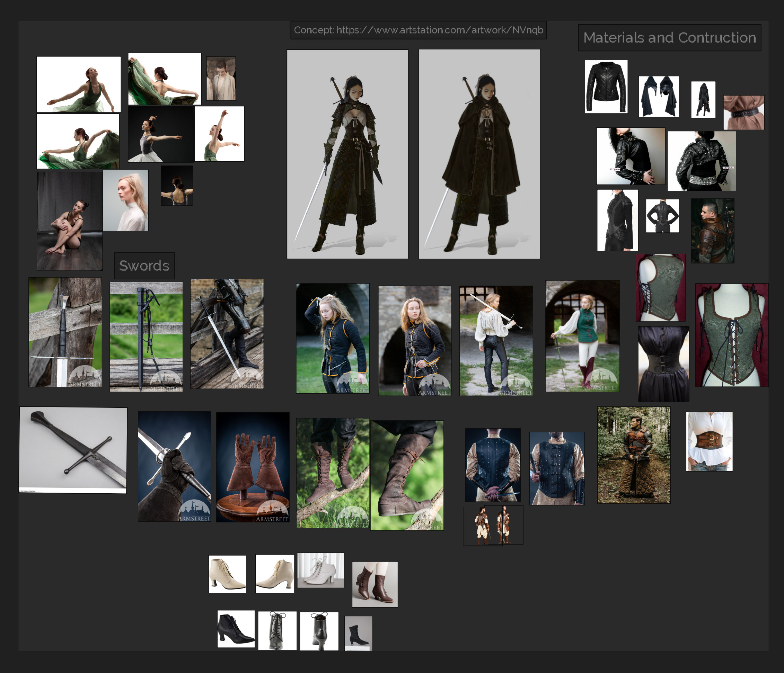Screen dimensions: 784x673
Task: Select concept character image without cloak
Action: coord(347,154)
